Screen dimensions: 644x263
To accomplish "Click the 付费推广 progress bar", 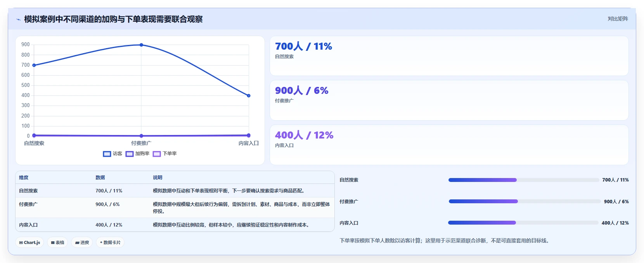I will click(x=525, y=201).
